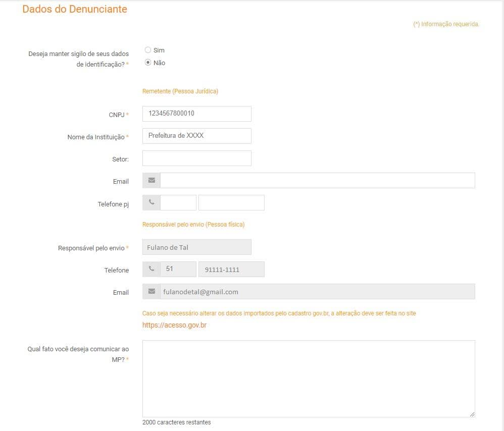504x431 pixels.
Task: Click the envelope icon beside fulanodetal email
Action: pyautogui.click(x=152, y=291)
